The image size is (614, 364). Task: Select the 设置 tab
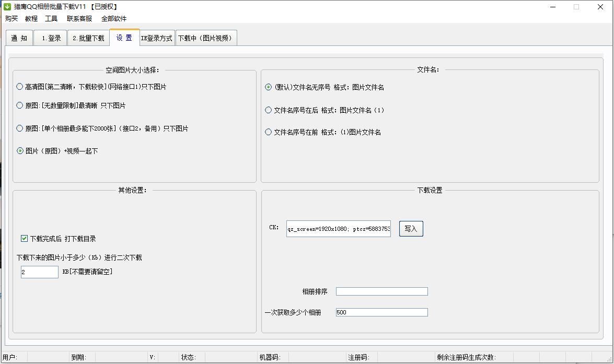124,38
